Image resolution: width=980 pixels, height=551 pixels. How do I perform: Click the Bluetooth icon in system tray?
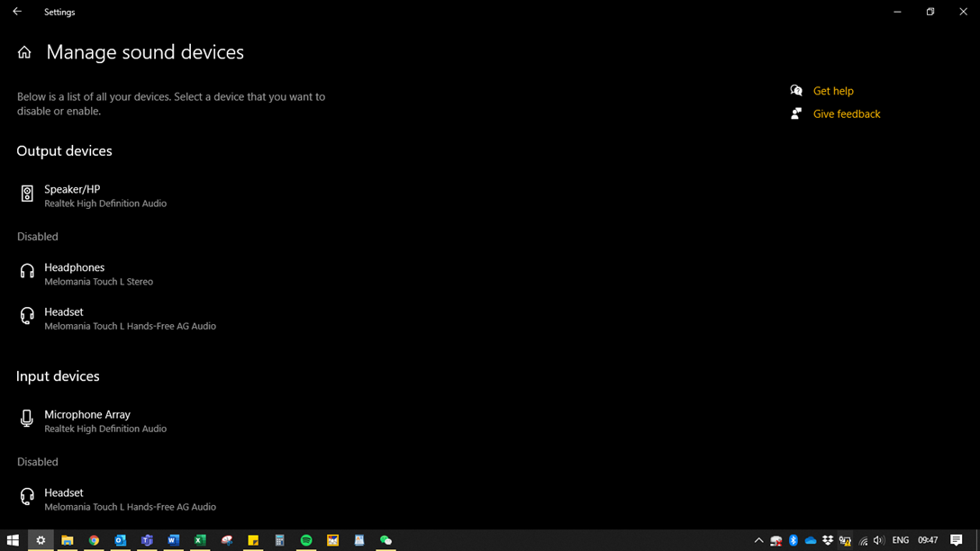[x=794, y=540]
